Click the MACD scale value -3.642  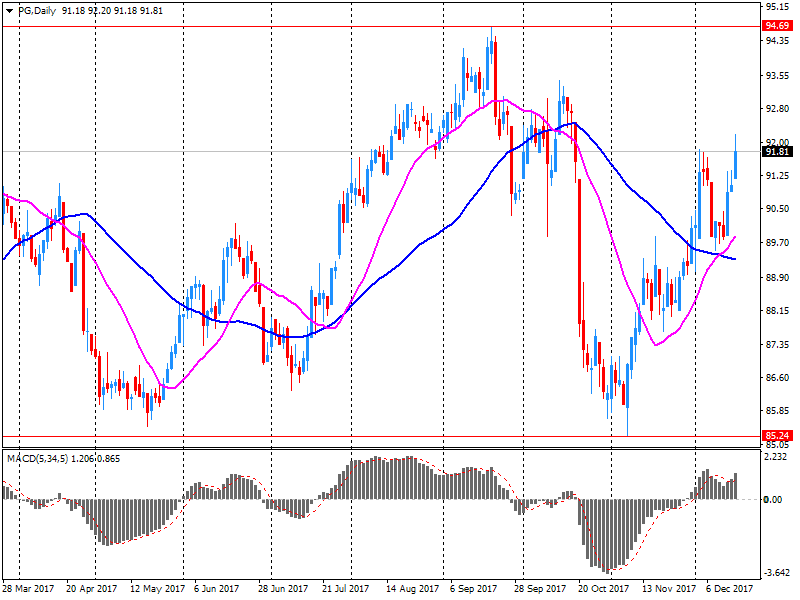(778, 572)
